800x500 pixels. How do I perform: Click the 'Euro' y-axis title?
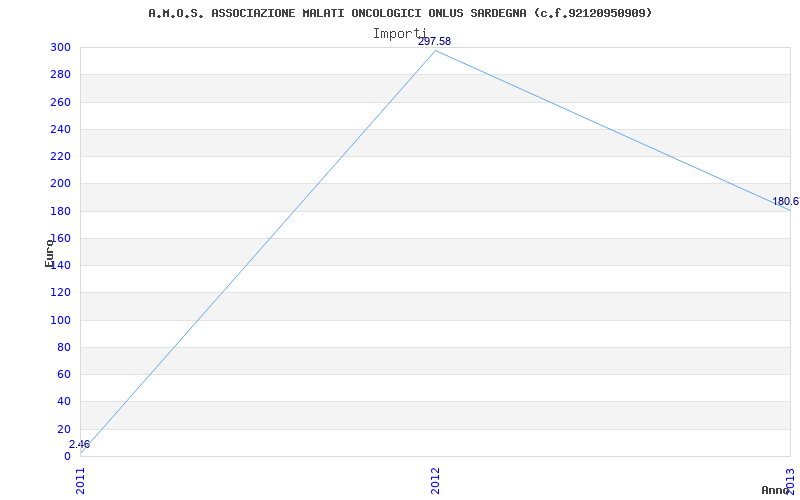click(x=49, y=253)
